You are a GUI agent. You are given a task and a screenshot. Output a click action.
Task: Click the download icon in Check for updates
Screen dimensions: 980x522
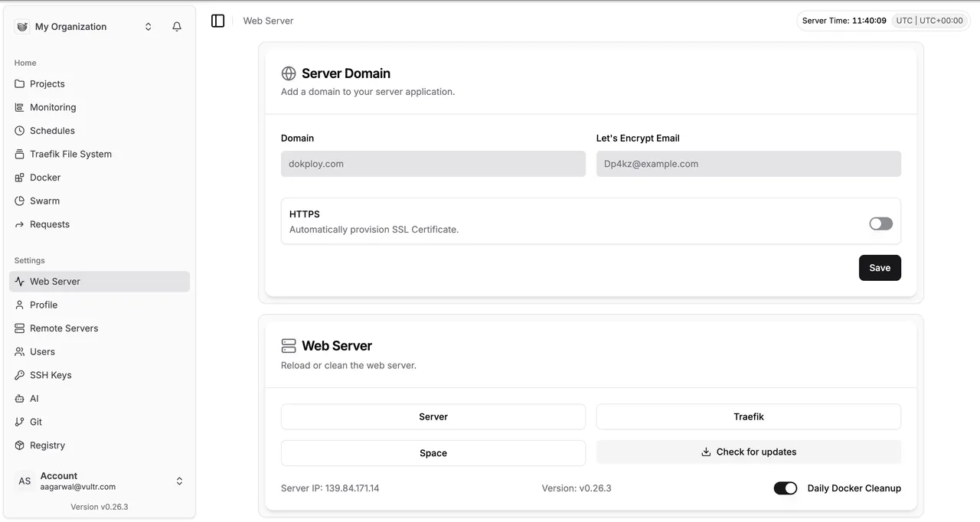click(706, 452)
